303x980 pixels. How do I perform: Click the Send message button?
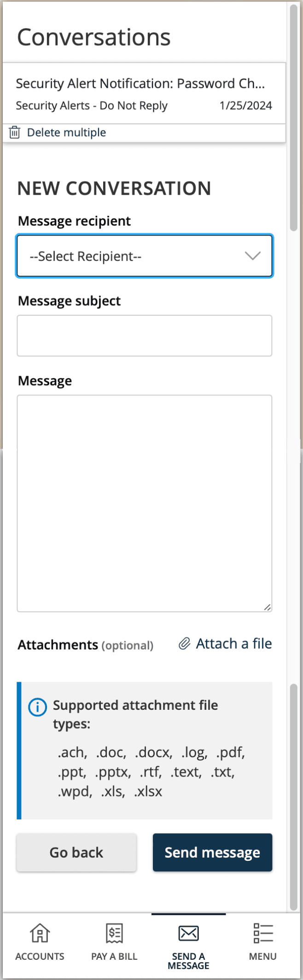pos(213,852)
